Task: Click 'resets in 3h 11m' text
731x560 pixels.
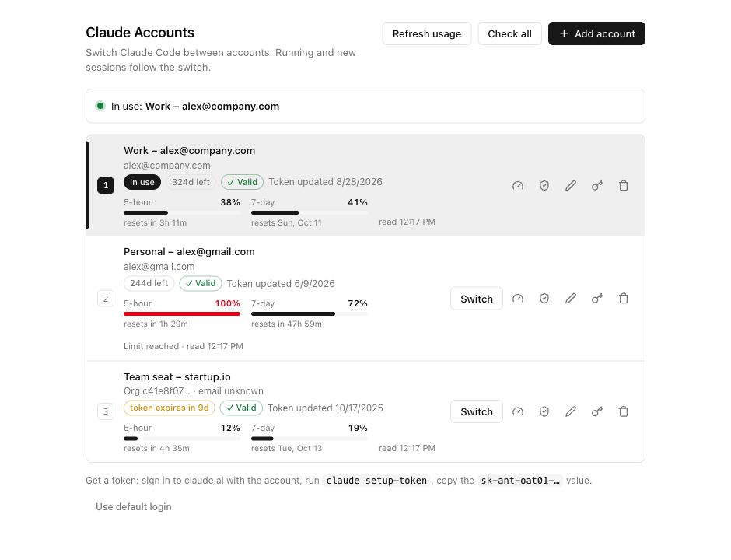Action: 156,223
